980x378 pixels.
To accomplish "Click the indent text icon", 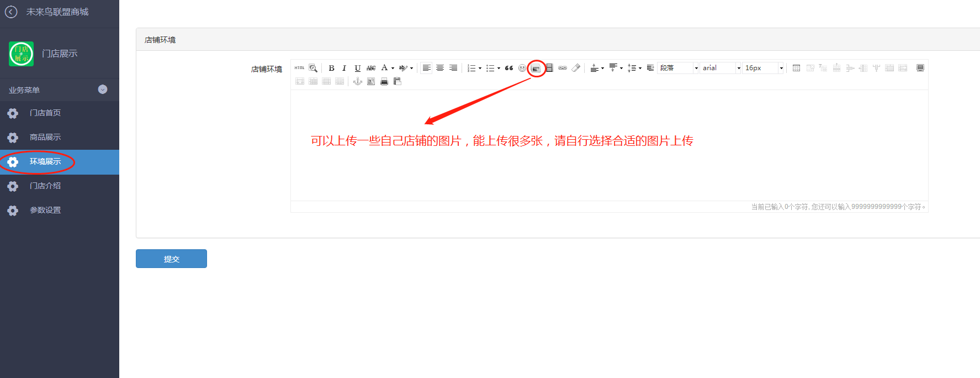I will click(650, 68).
